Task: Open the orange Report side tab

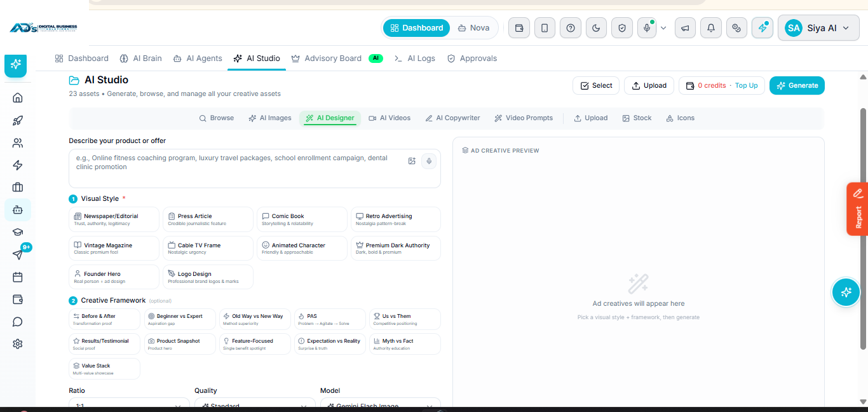Action: (x=858, y=209)
